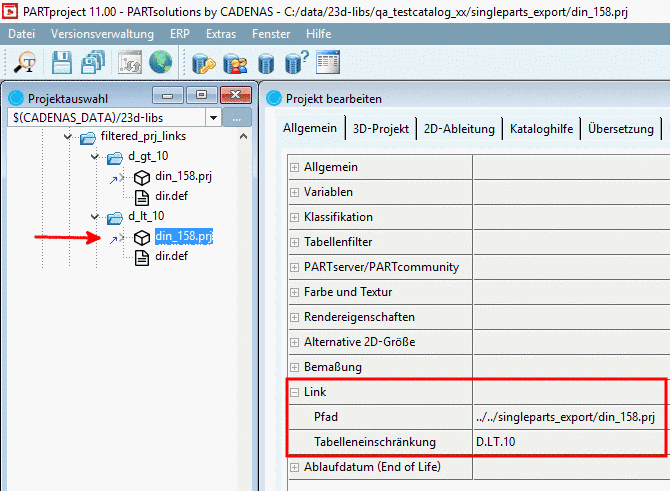This screenshot has width=670, height=491.
Task: Switch to the 3D-Projekt tab
Action: click(381, 129)
